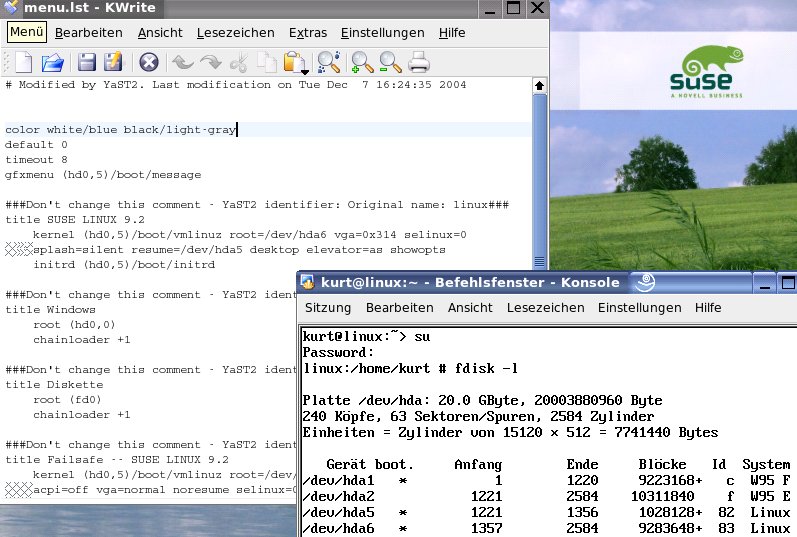Click the Menü button in KWrite menu bar
This screenshot has width=797, height=537.
[x=25, y=33]
